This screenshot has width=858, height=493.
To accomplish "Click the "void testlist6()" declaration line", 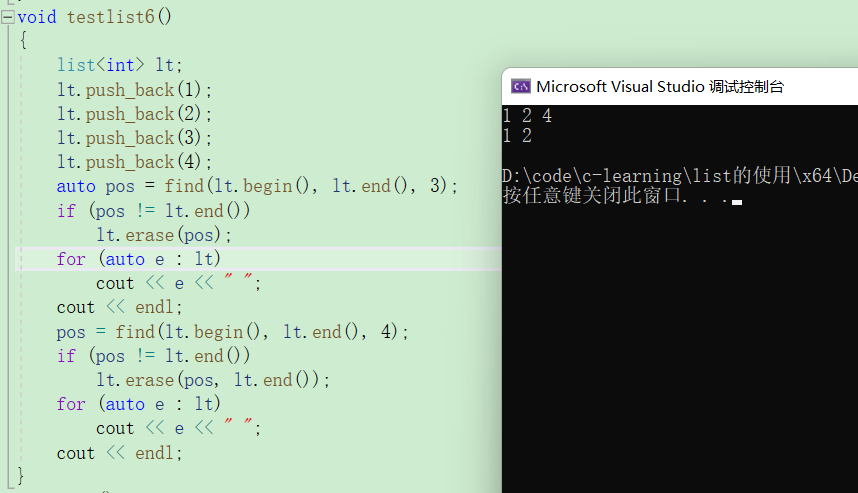I will coord(95,17).
